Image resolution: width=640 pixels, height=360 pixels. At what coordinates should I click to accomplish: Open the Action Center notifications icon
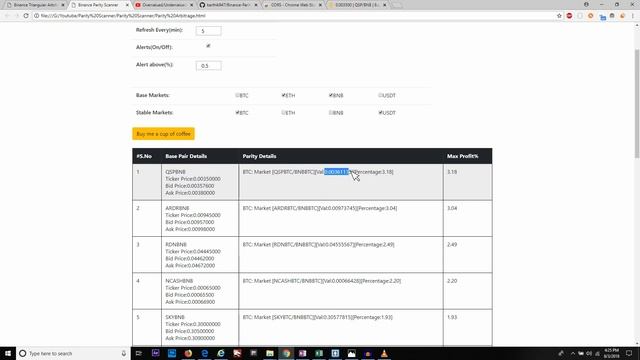(629, 353)
